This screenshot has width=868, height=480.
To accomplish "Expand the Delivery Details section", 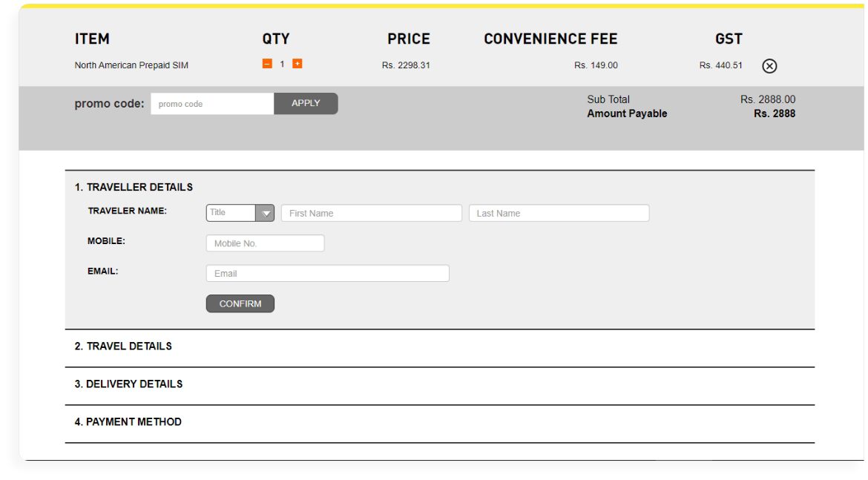I will (x=128, y=384).
